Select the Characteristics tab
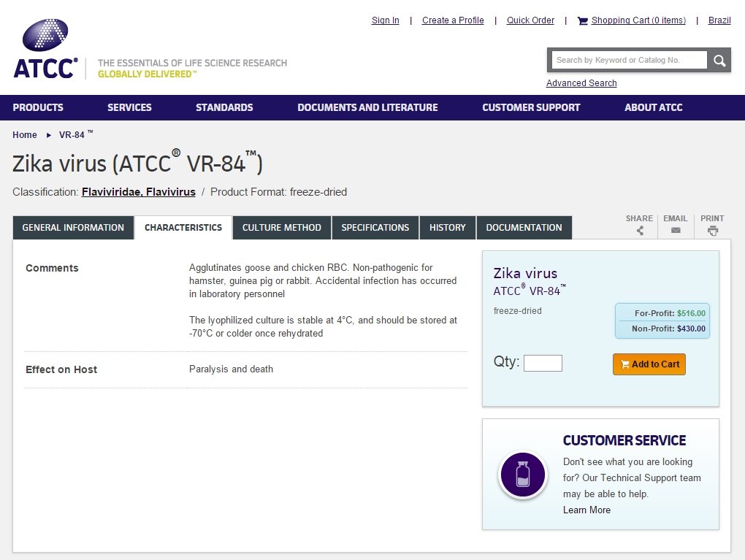 [183, 228]
